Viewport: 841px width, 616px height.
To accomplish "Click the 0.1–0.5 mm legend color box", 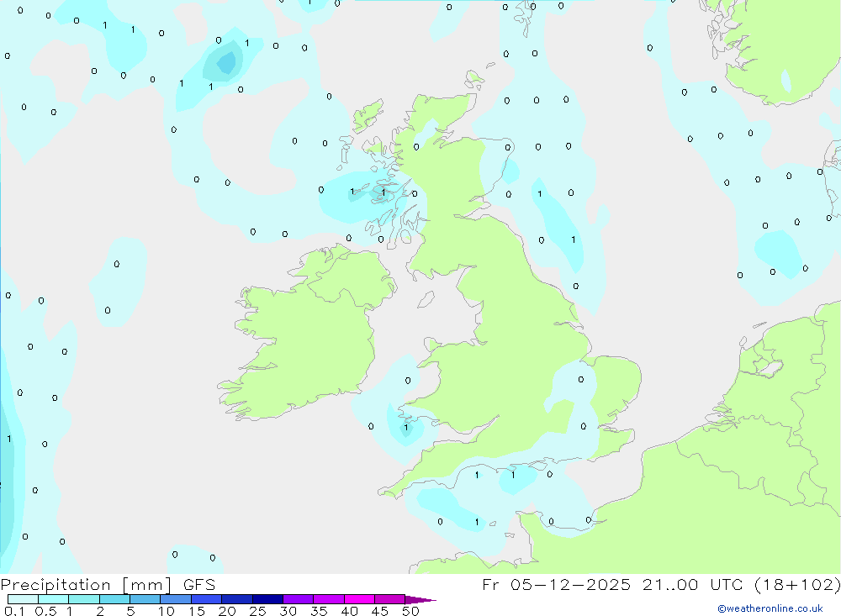I will click(23, 599).
